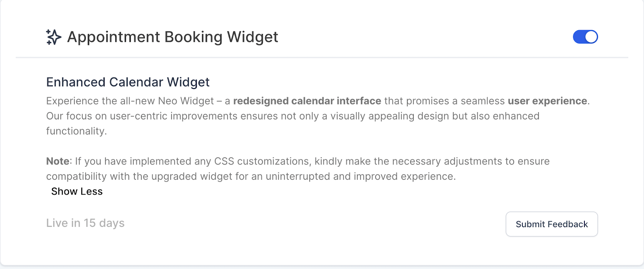This screenshot has height=269, width=644.
Task: Click the Live in 15 days label
Action: point(85,223)
